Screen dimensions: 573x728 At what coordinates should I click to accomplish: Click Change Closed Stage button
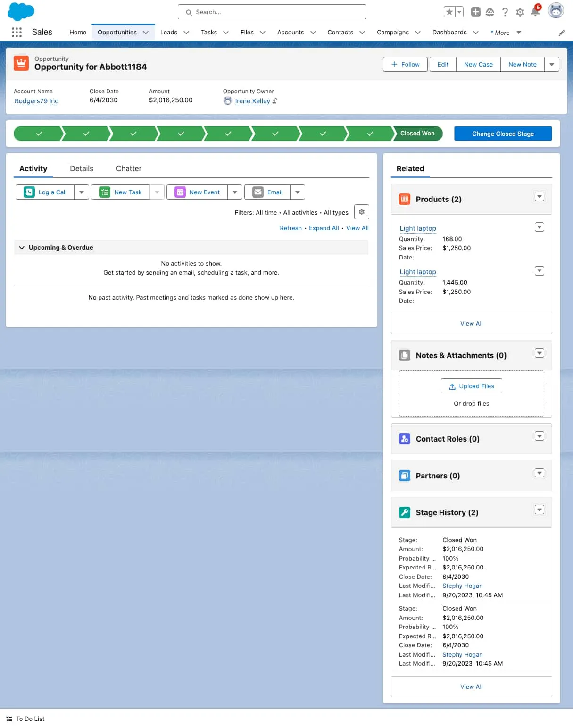coord(503,134)
